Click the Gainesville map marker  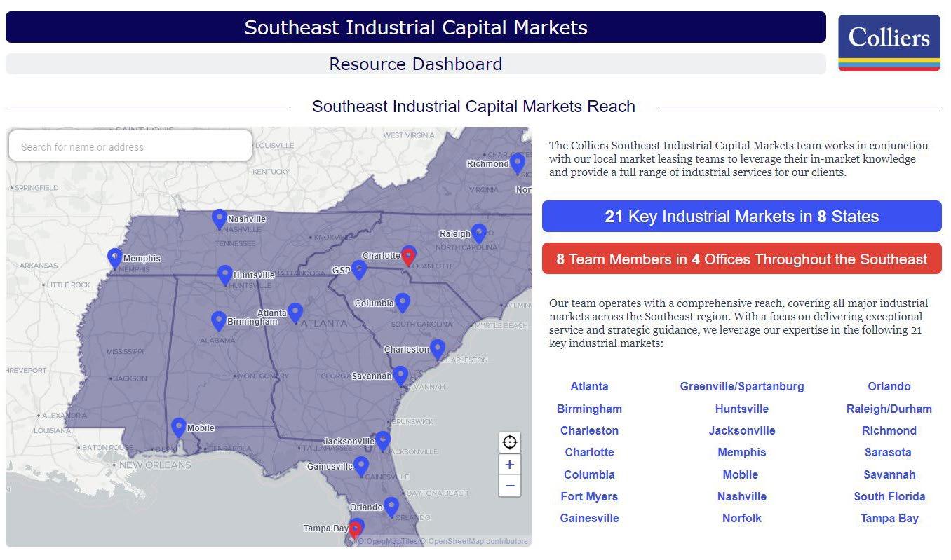360,466
